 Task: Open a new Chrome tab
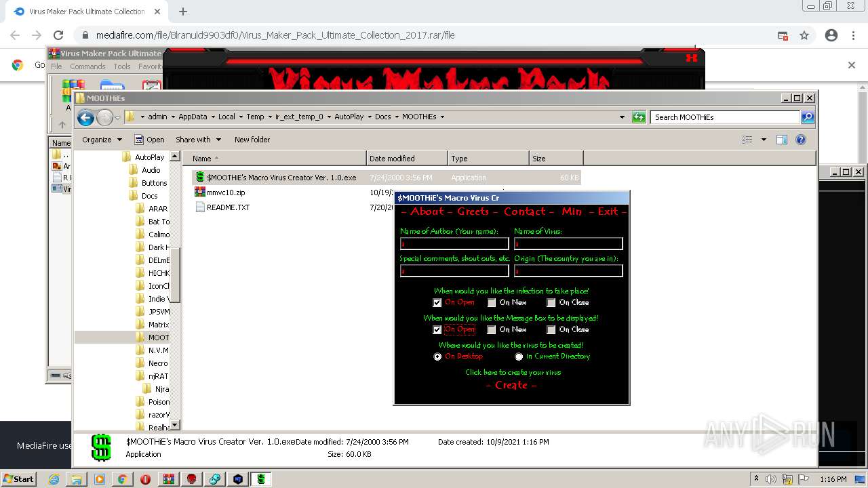(182, 12)
